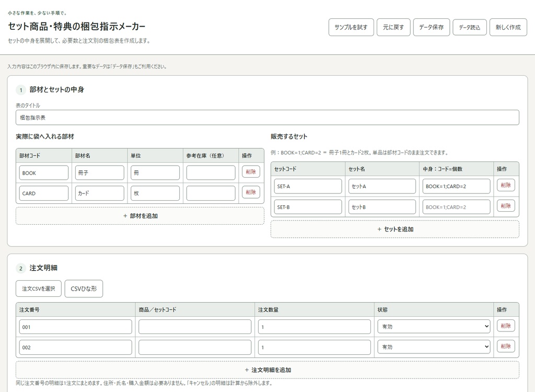Viewport: 535px width, 392px height.
Task: Click the stock field in BOOK row
Action: click(x=211, y=173)
